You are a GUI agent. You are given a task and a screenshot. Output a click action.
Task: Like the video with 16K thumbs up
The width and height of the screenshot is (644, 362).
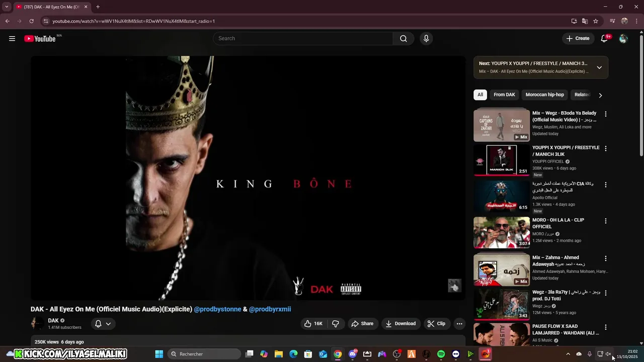313,324
